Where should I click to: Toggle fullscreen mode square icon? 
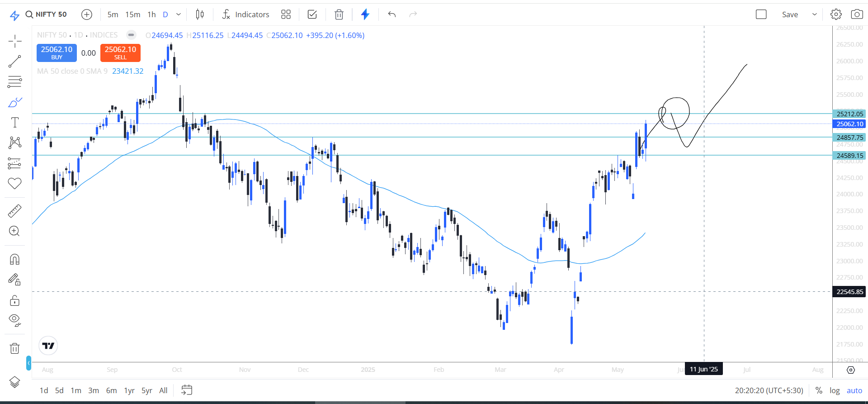click(x=761, y=14)
